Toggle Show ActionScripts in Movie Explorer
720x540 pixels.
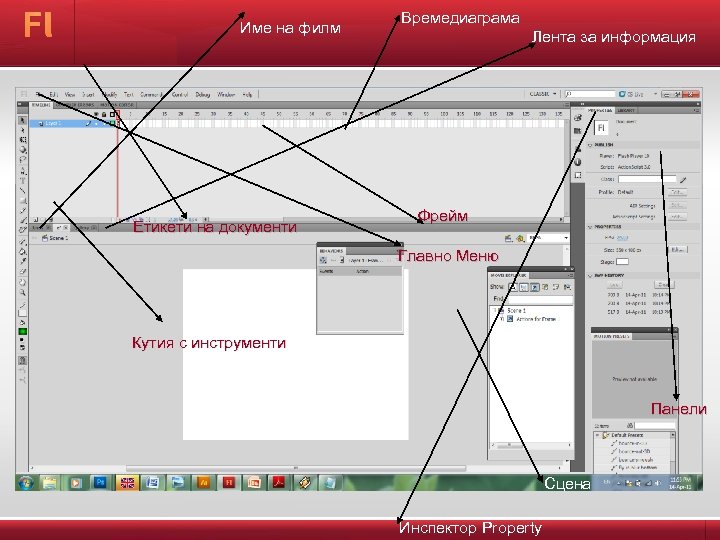[534, 287]
